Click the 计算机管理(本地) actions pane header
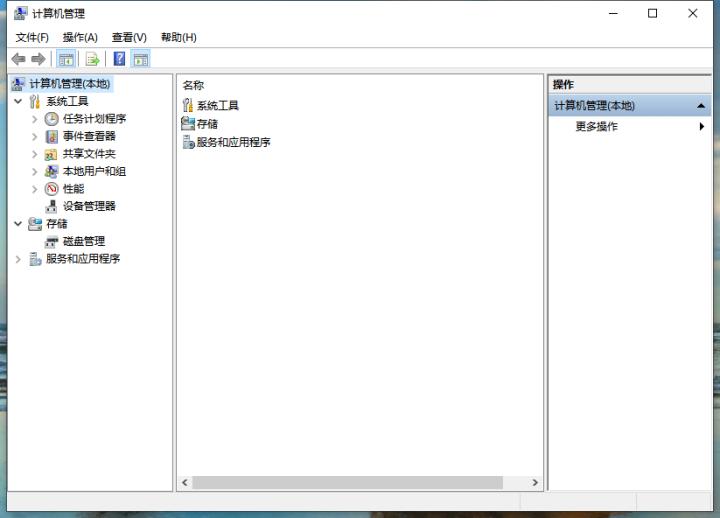The width and height of the screenshot is (720, 518). pyautogui.click(x=630, y=106)
